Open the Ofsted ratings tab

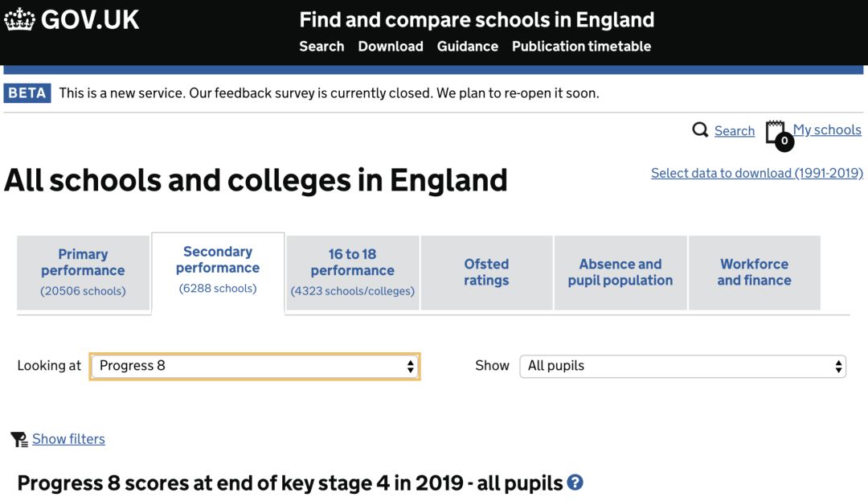point(486,273)
